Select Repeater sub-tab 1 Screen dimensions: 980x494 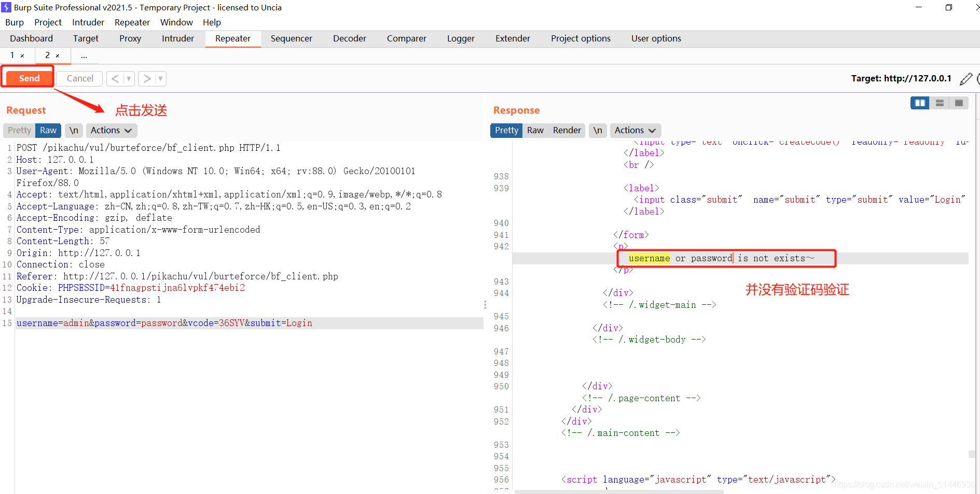point(12,55)
